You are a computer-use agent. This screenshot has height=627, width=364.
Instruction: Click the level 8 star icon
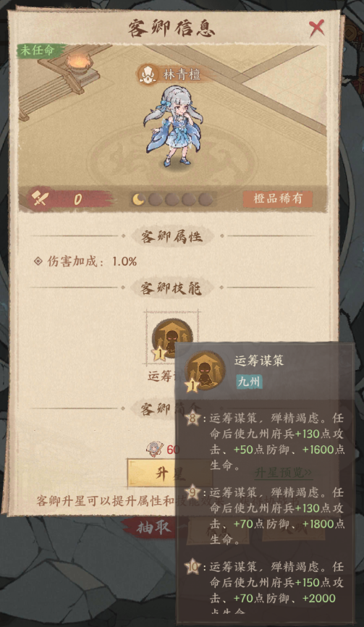(193, 420)
